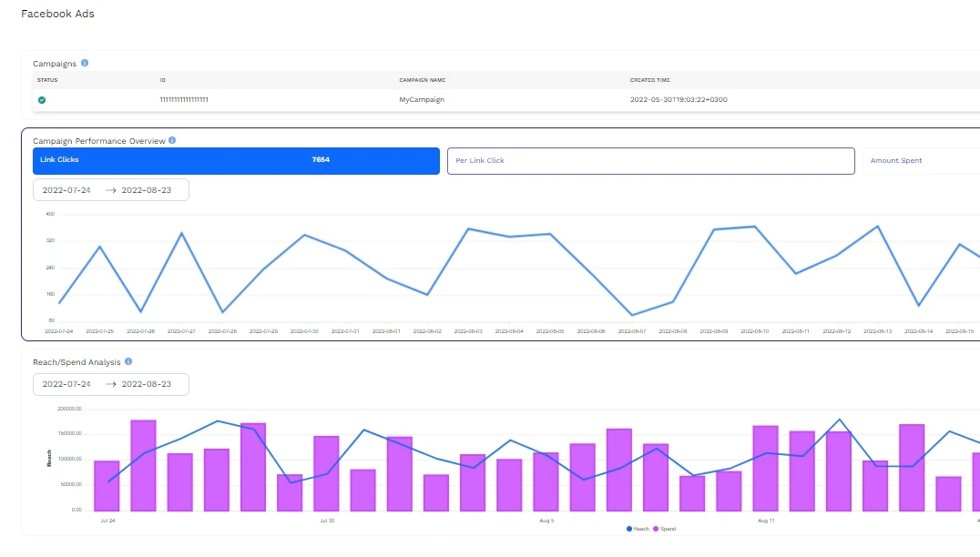Click the green active status check icon

tap(42, 100)
